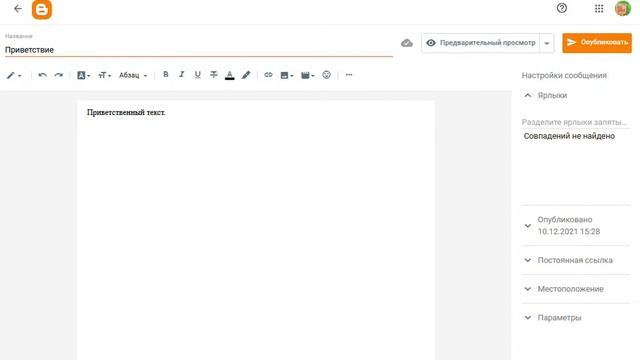640x360 pixels.
Task: Insert a special character smiley icon
Action: pos(327,75)
